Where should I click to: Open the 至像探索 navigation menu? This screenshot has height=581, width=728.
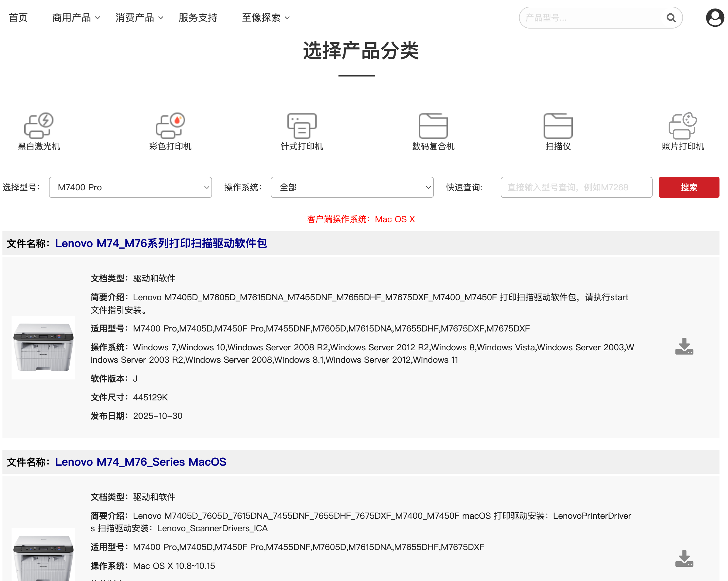[265, 18]
